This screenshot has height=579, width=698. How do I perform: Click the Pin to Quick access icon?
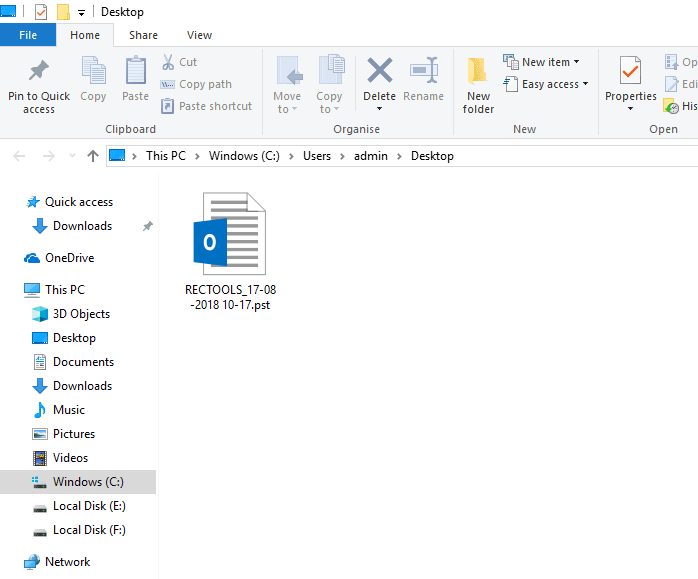38,70
